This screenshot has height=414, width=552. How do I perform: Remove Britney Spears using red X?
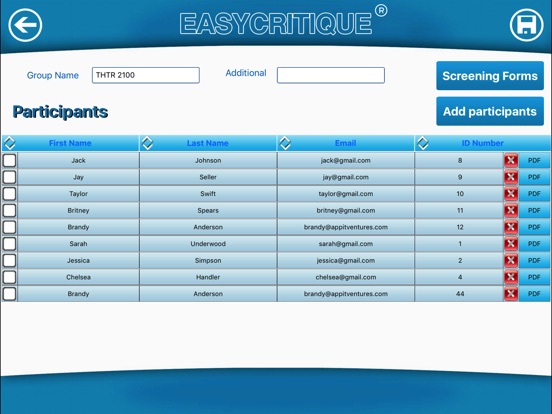click(511, 211)
